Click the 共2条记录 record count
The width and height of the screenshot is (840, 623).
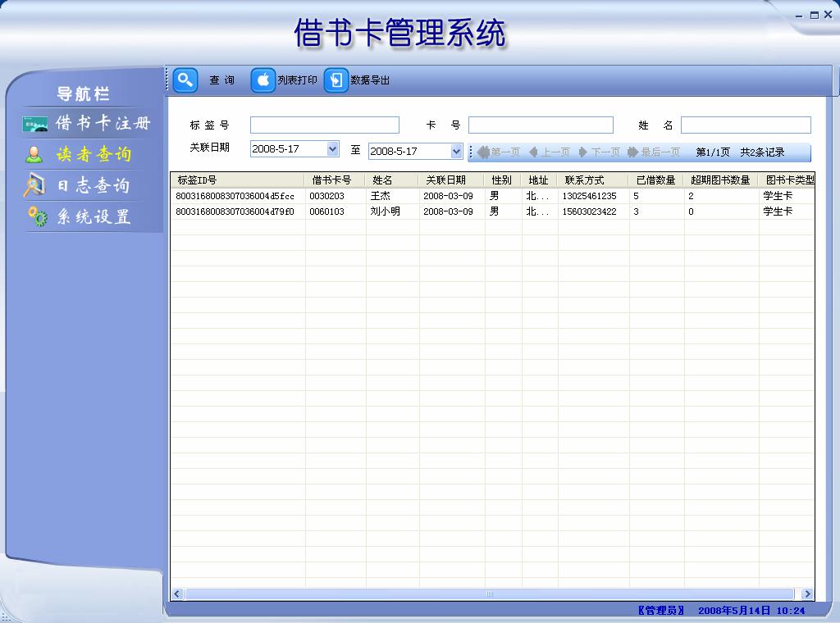[x=762, y=152]
